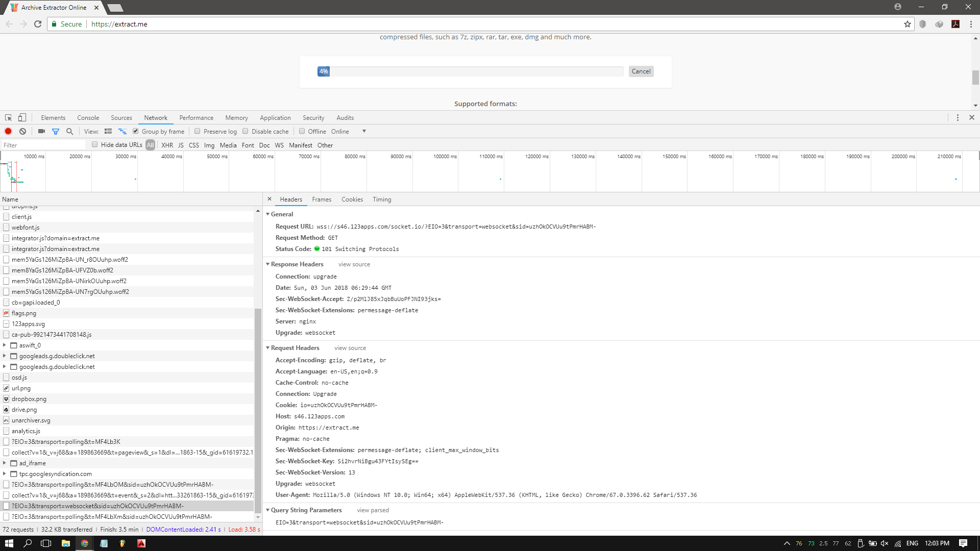Collapse the Response Headers section
Viewport: 980px width, 551px height.
tap(267, 264)
